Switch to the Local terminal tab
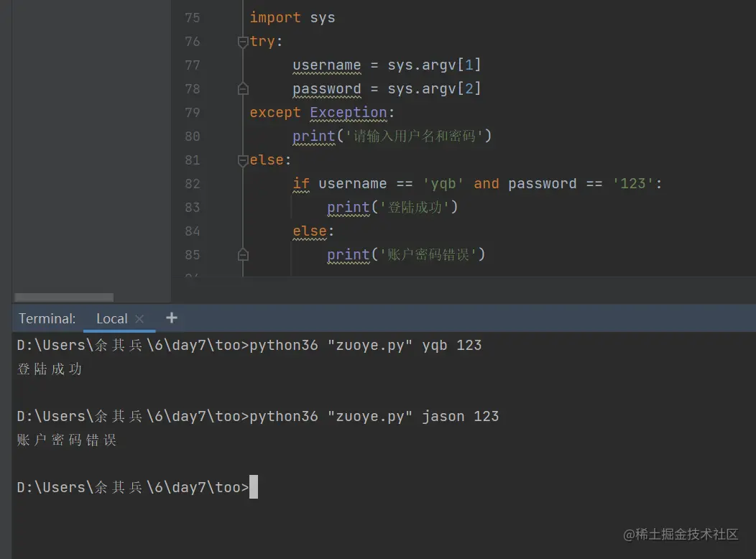 coord(112,318)
